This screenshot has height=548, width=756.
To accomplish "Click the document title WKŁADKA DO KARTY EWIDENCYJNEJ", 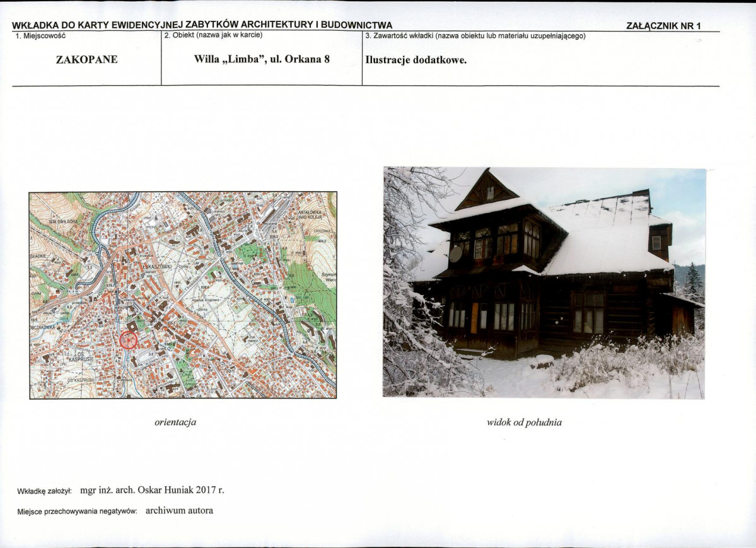I will pyautogui.click(x=202, y=25).
